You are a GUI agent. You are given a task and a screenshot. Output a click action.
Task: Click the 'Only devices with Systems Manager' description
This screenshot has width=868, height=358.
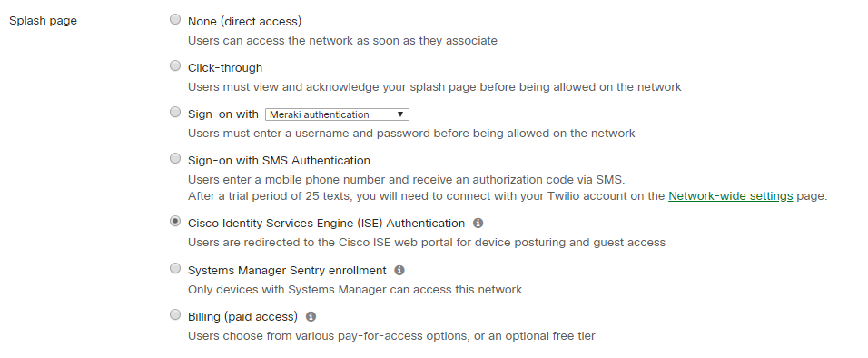pos(355,289)
